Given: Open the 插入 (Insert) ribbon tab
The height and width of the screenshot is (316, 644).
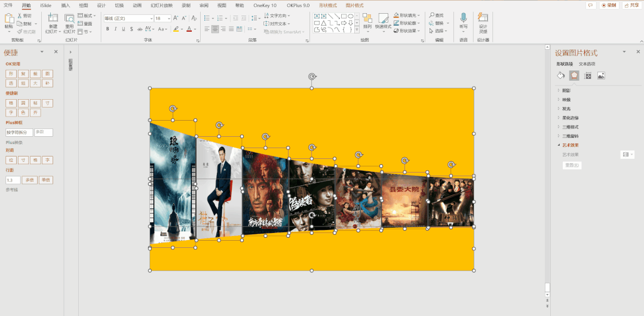Looking at the screenshot, I should pos(65,5).
